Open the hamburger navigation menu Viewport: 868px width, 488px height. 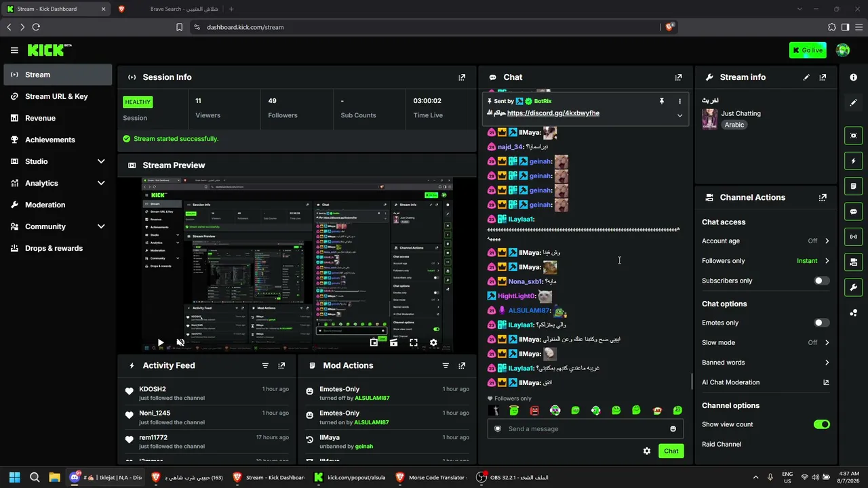coord(14,50)
